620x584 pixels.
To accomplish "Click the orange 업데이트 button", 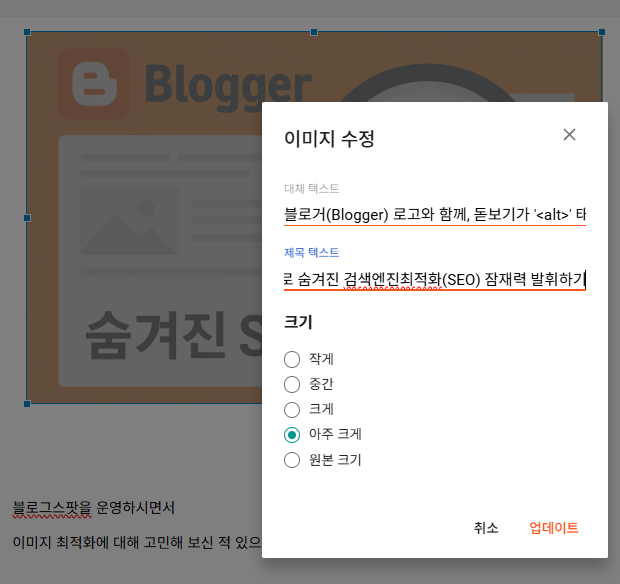I will click(x=553, y=528).
